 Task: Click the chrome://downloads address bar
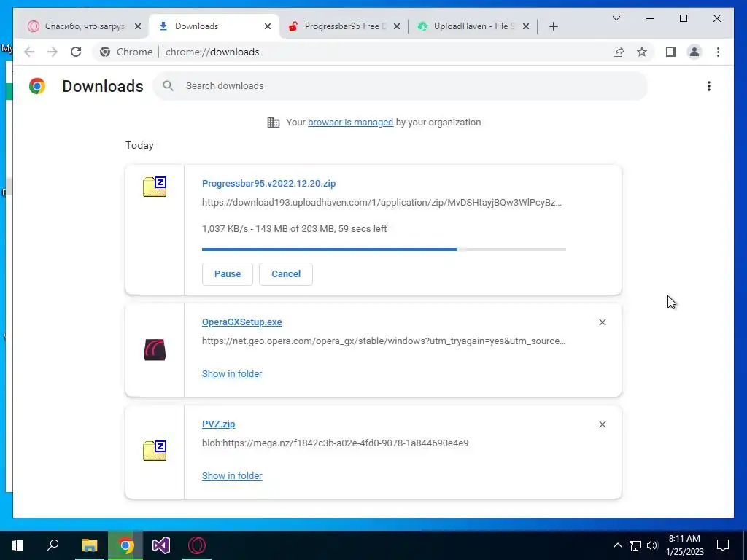point(212,52)
